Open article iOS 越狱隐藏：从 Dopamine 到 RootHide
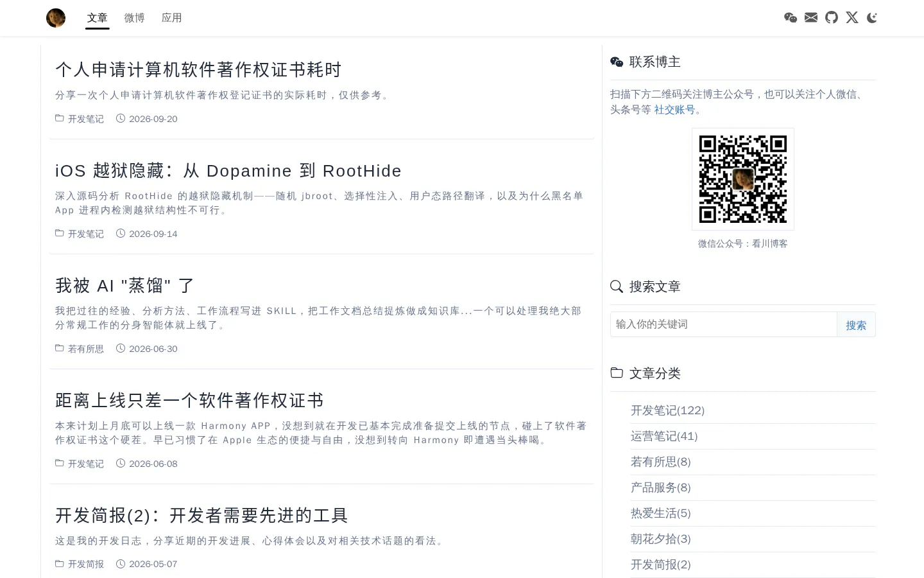This screenshot has width=924, height=578. tap(228, 171)
